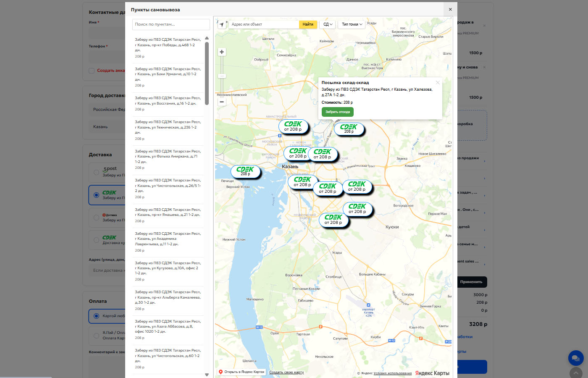Select pickup point ул Баки Урманче, д.10
588x378 pixels.
pos(168,77)
